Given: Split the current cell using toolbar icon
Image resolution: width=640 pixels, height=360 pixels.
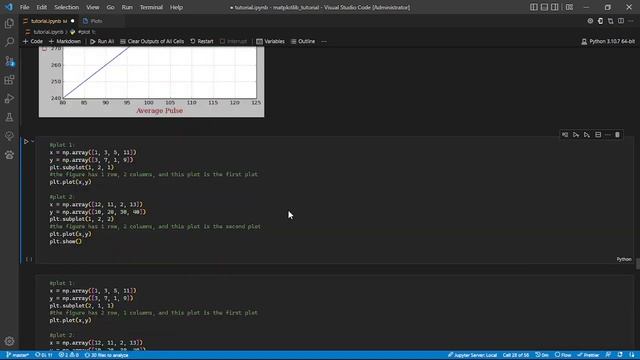Looking at the screenshot, I should (598, 135).
